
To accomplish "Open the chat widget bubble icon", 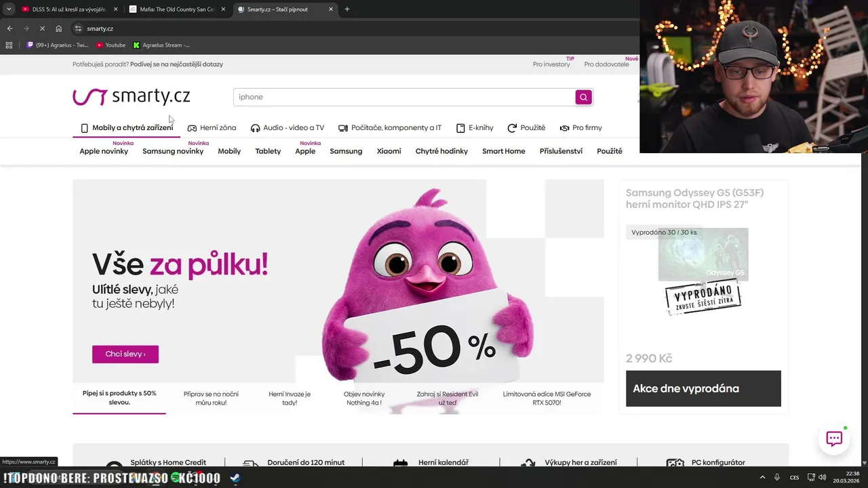I will click(834, 439).
